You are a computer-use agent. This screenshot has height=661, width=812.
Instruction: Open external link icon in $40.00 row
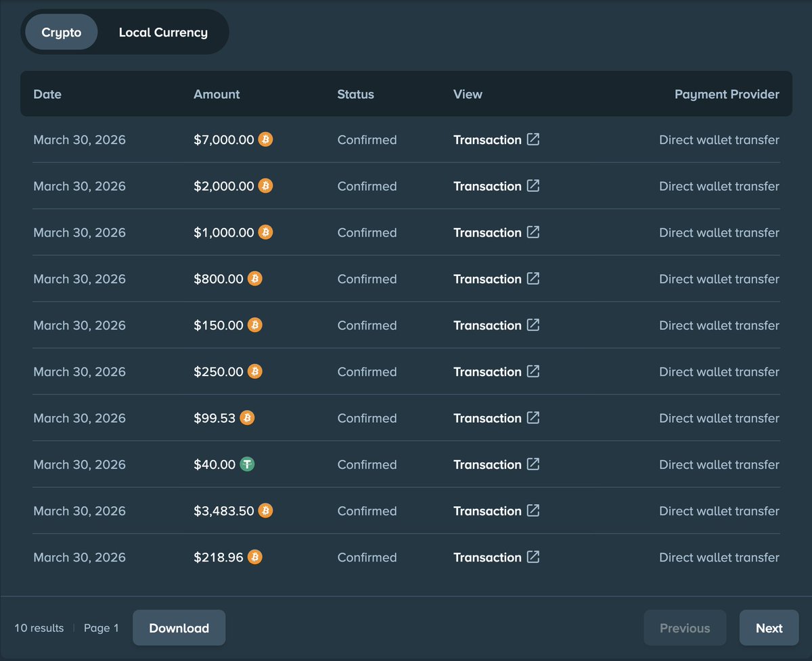tap(533, 463)
